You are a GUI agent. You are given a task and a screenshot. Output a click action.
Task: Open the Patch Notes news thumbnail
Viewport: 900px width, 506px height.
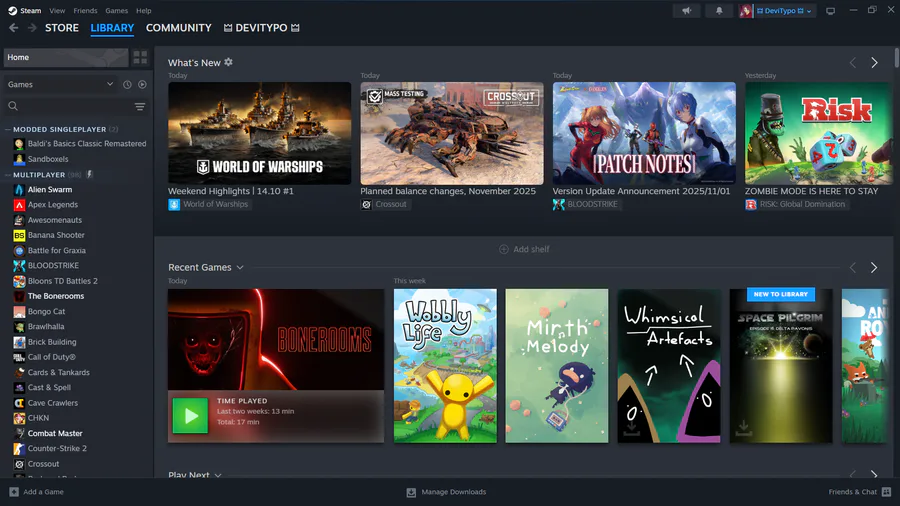644,133
